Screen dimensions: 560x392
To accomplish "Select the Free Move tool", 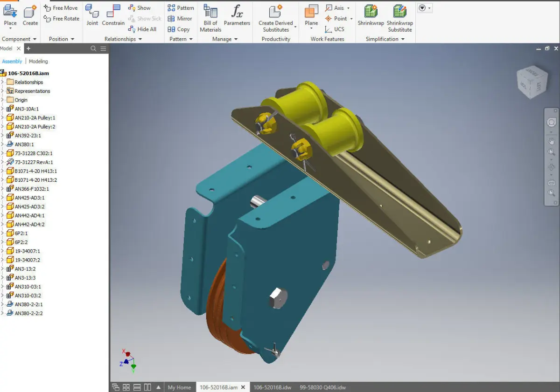I will 61,8.
